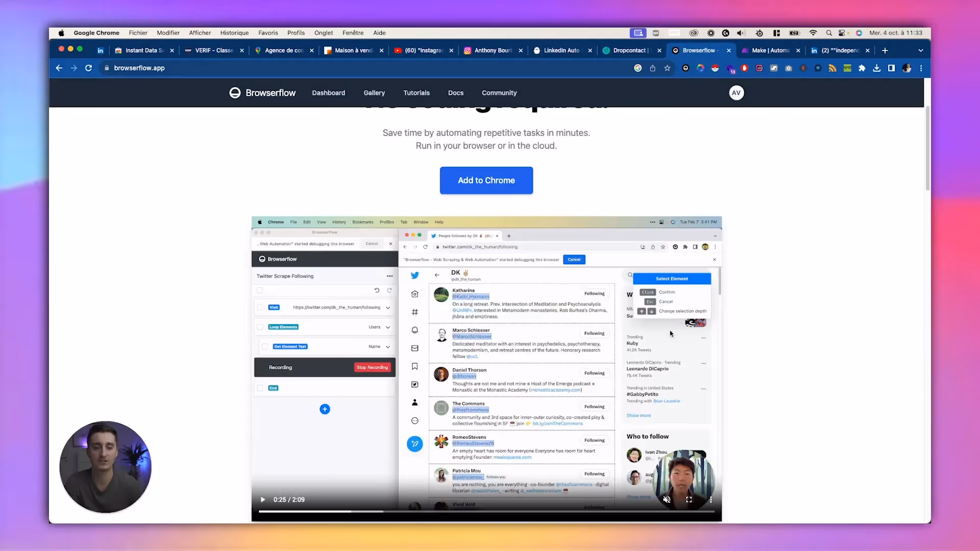Expand the tab search chevron
This screenshot has height=551, width=980.
tap(921, 51)
